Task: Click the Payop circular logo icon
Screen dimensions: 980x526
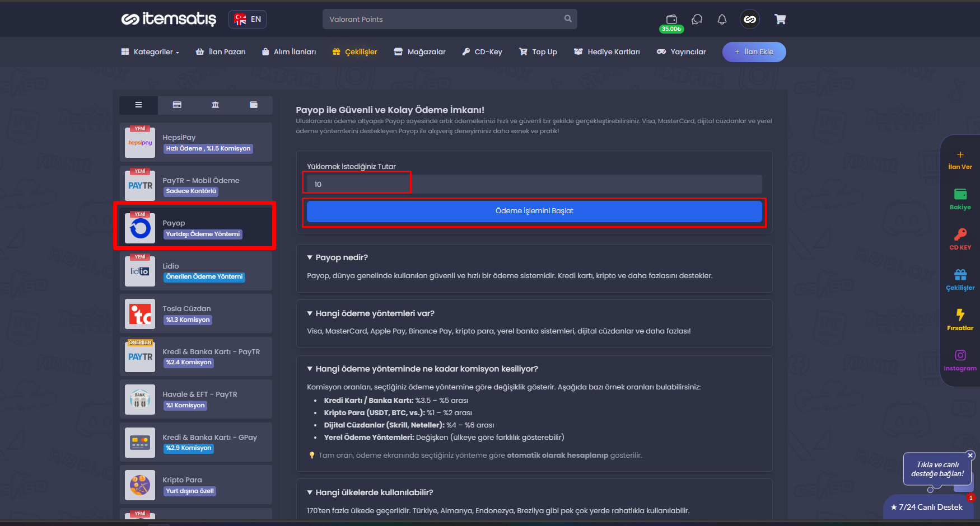Action: [140, 228]
